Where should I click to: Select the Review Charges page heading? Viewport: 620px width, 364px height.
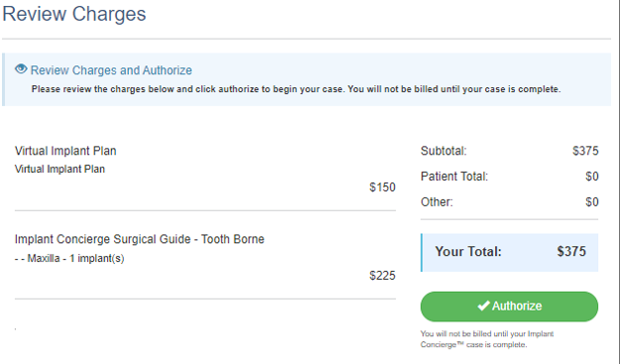[74, 14]
